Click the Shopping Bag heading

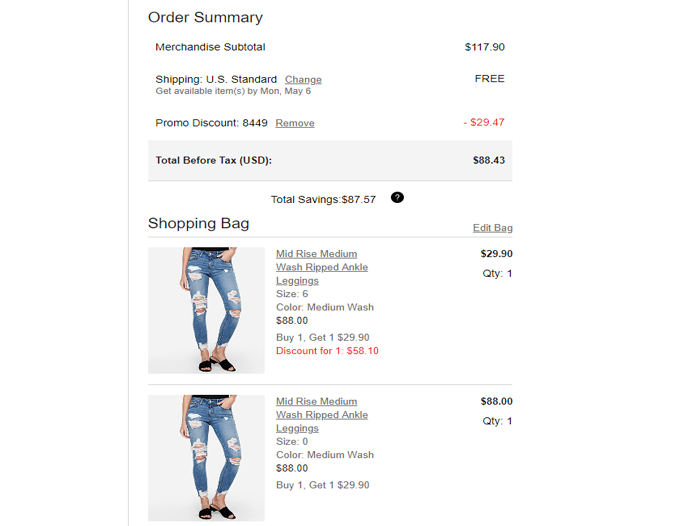[x=198, y=223]
